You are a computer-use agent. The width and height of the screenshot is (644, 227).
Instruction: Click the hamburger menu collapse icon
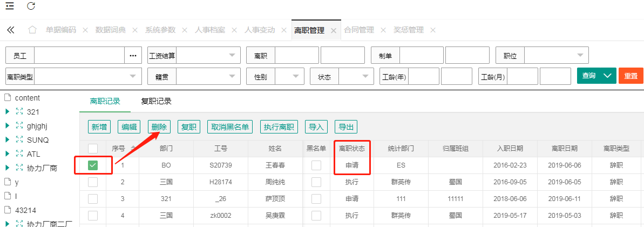[x=10, y=6]
